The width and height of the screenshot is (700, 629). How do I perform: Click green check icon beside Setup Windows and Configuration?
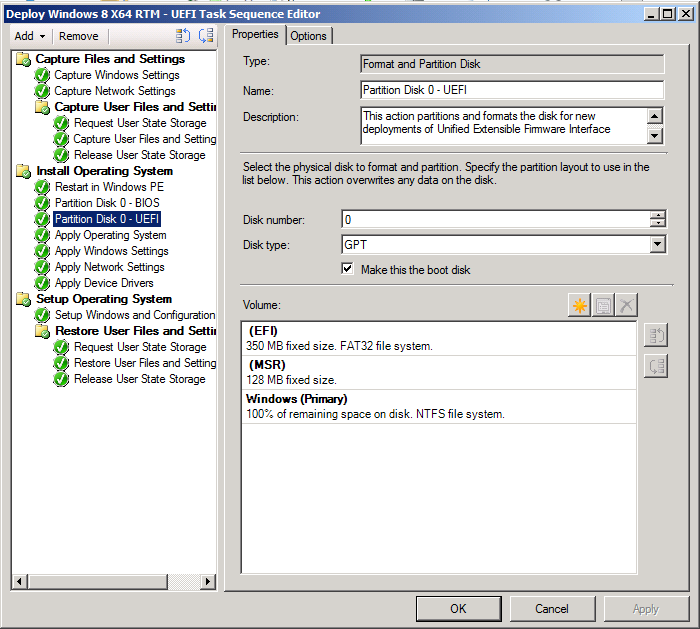tap(42, 315)
